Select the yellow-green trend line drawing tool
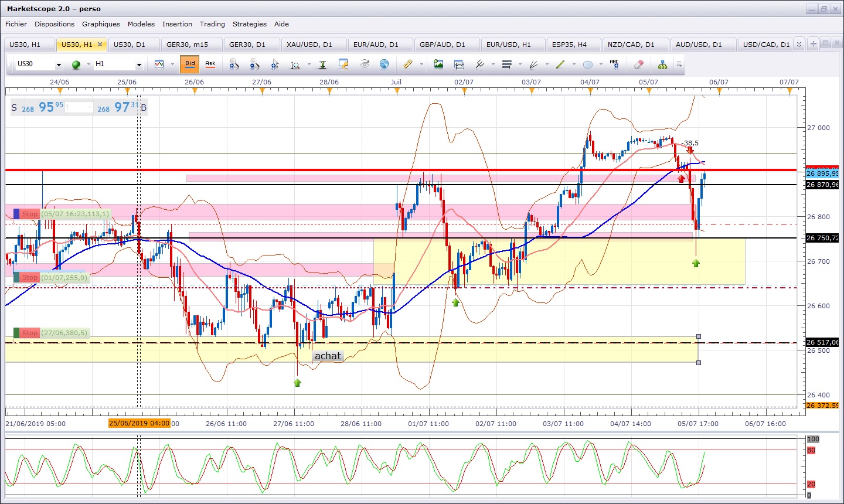This screenshot has height=504, width=844. (x=560, y=64)
